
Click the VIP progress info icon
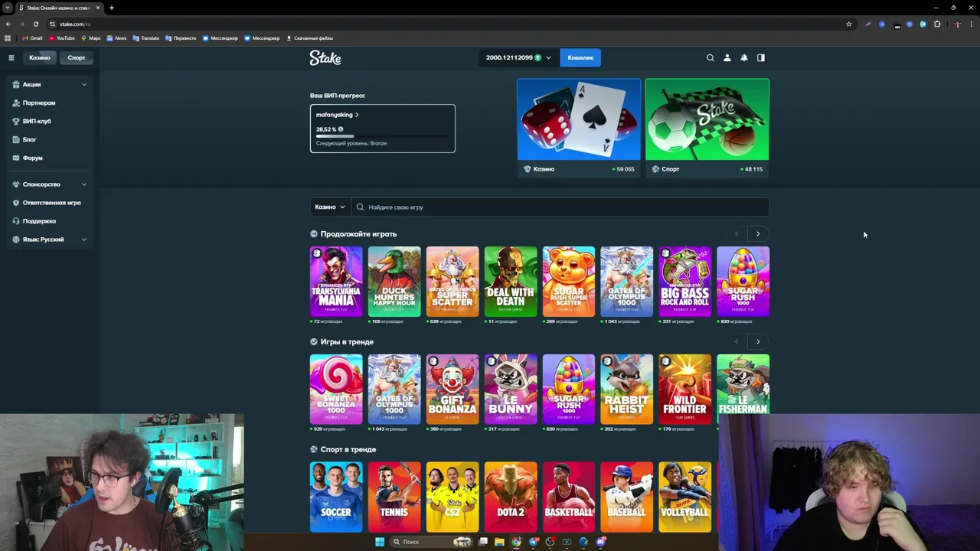point(341,129)
